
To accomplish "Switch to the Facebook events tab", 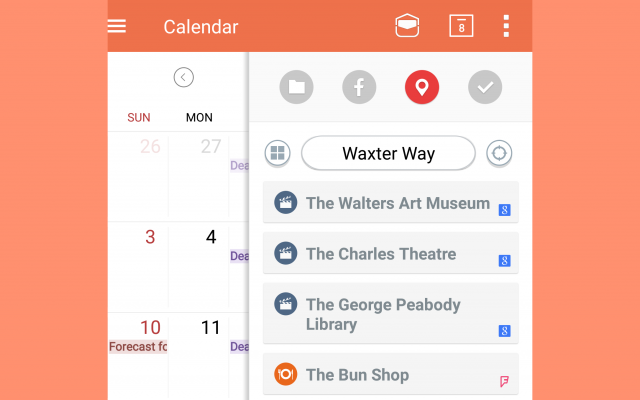I will point(359,87).
